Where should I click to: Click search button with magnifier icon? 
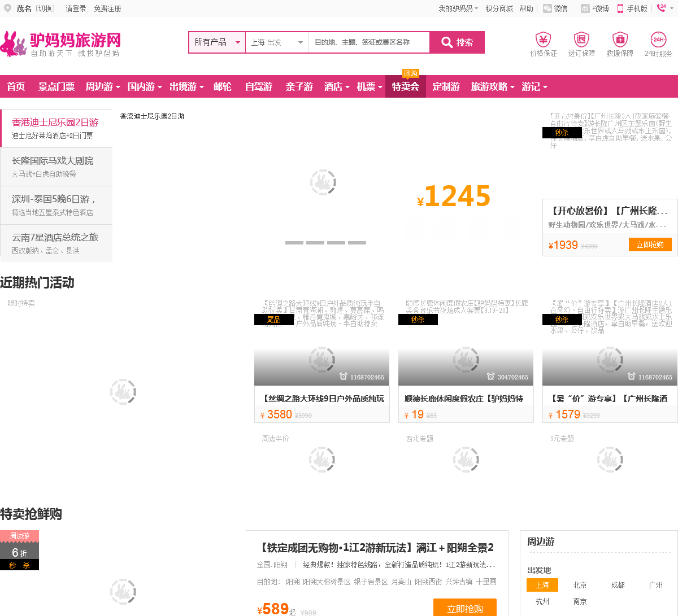(457, 42)
